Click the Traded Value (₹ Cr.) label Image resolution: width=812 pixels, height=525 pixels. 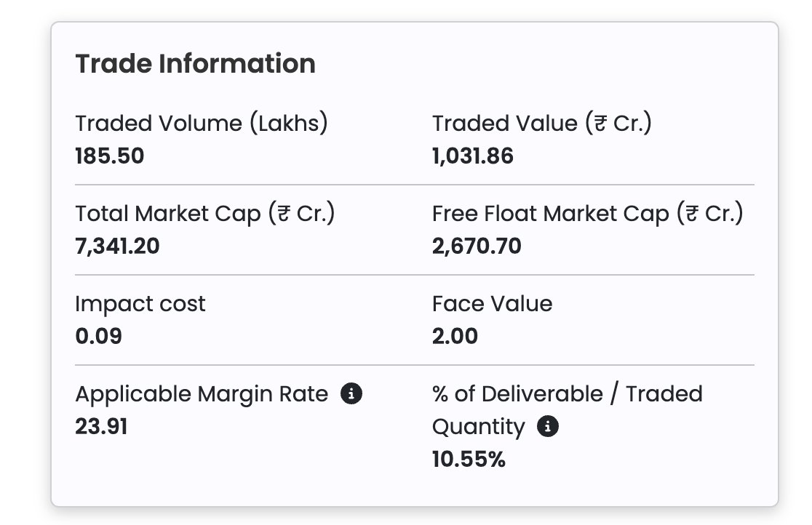(541, 123)
